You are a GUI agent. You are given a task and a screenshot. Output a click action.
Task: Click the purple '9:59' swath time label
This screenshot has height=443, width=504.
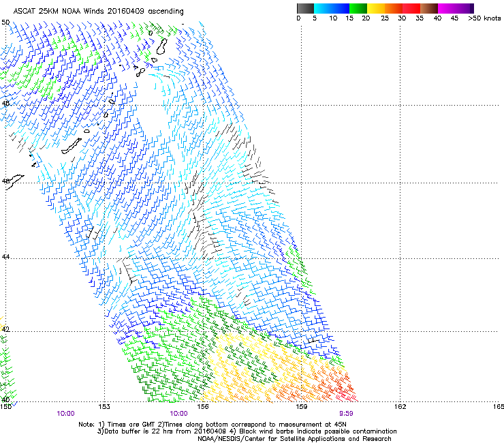coord(346,414)
